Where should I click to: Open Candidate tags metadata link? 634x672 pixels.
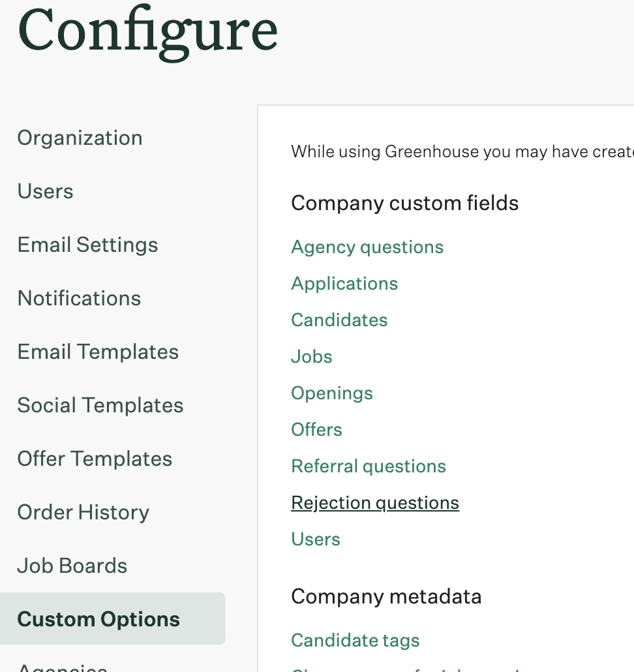pos(355,641)
